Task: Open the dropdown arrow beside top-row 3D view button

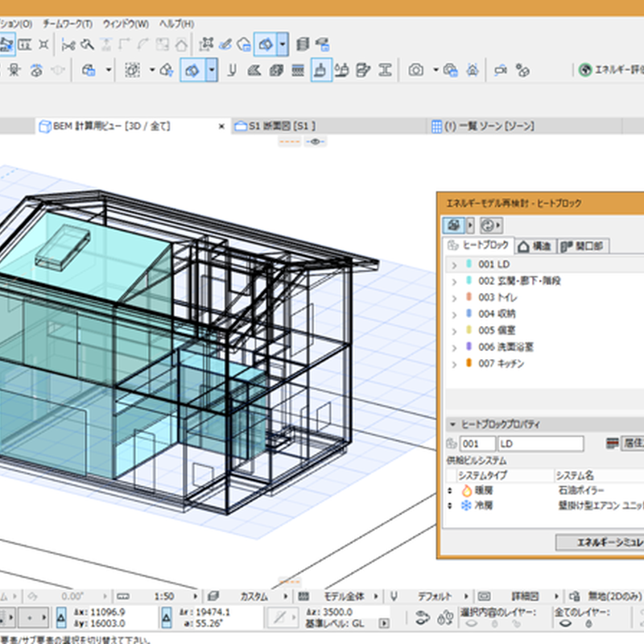Action: click(283, 44)
